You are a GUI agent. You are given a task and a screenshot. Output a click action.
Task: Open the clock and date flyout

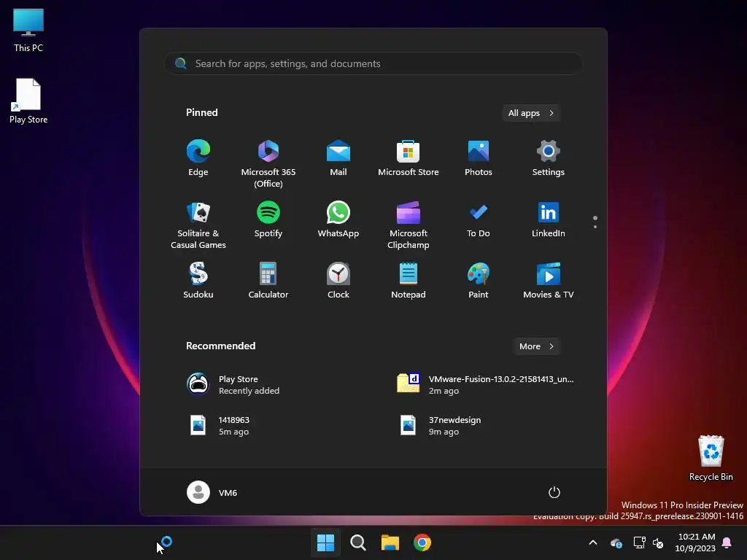click(695, 542)
